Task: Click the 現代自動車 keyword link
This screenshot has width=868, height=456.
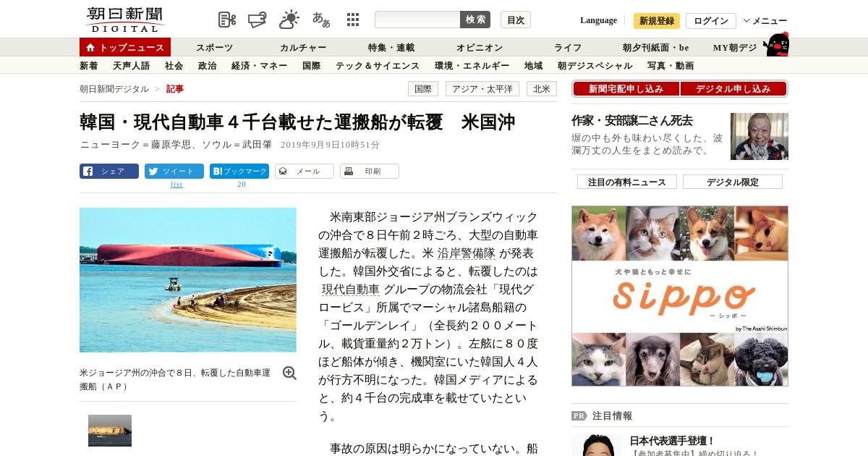Action: pos(351,290)
